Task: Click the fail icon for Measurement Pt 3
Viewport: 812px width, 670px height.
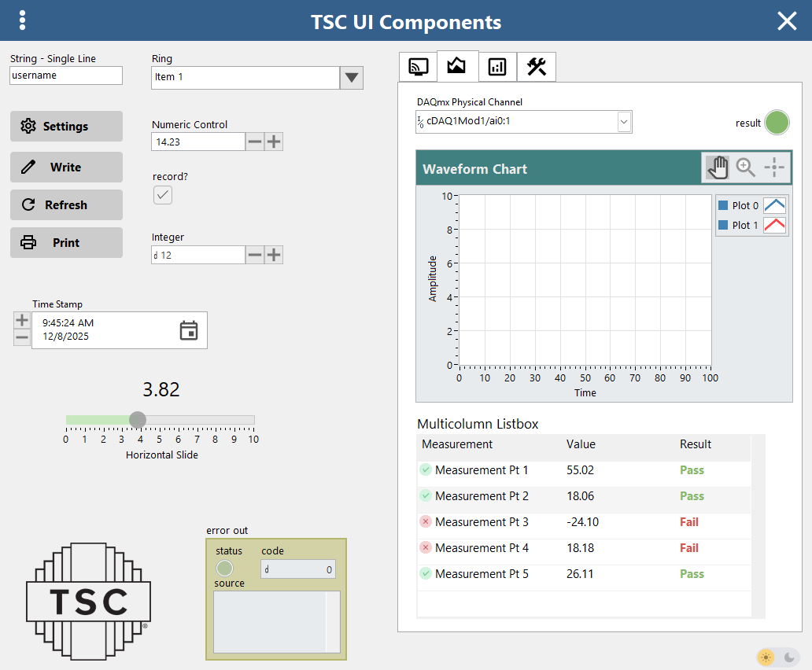Action: 426,522
